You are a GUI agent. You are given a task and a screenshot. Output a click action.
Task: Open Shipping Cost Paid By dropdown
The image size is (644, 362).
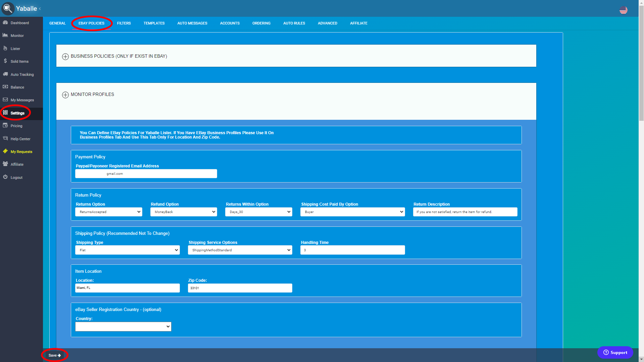tap(352, 212)
